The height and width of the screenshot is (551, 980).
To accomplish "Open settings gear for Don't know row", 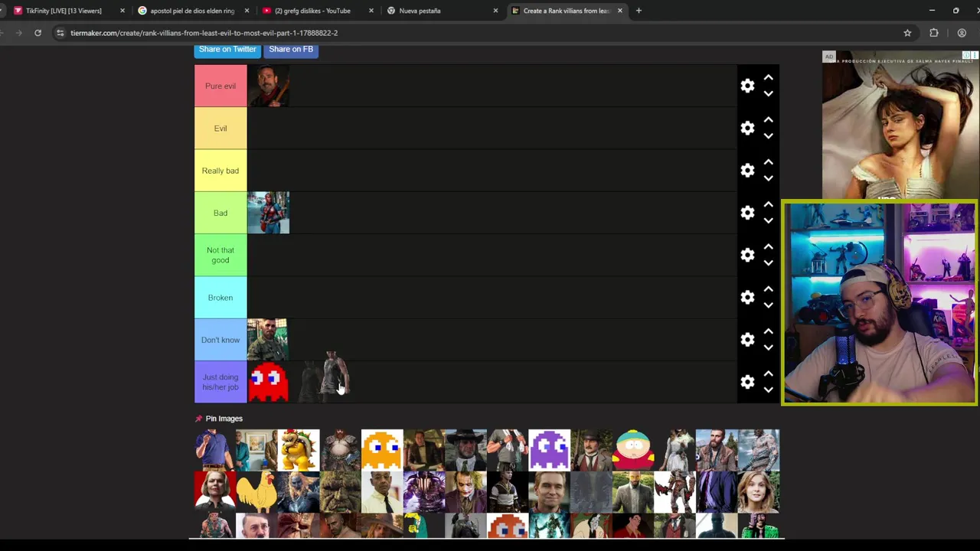I will coord(747,340).
